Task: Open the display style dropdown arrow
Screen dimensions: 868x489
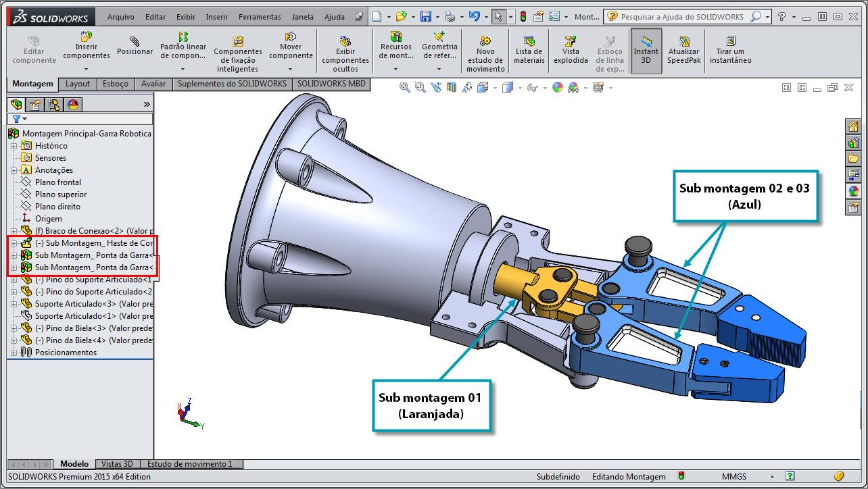Action: click(520, 86)
